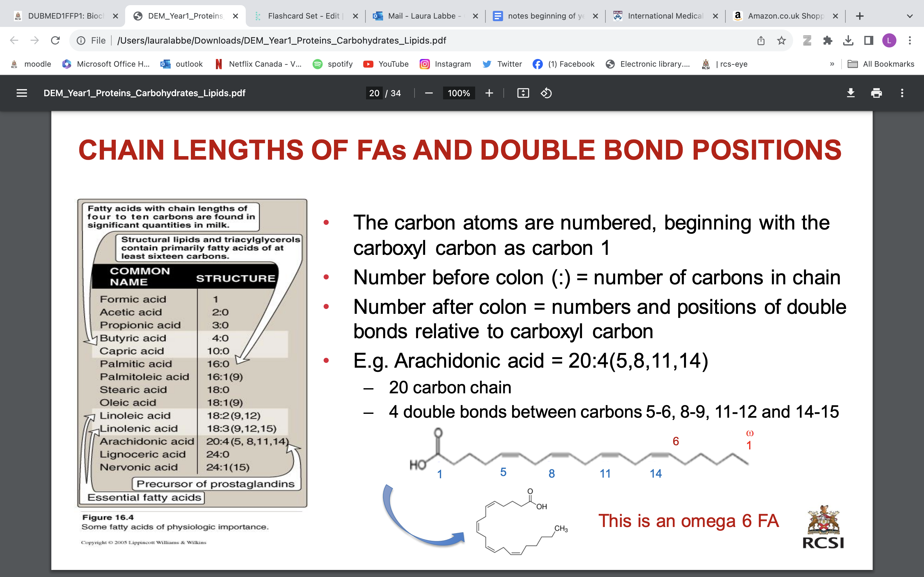
Task: Open the PDF sidebar menu
Action: coord(22,93)
